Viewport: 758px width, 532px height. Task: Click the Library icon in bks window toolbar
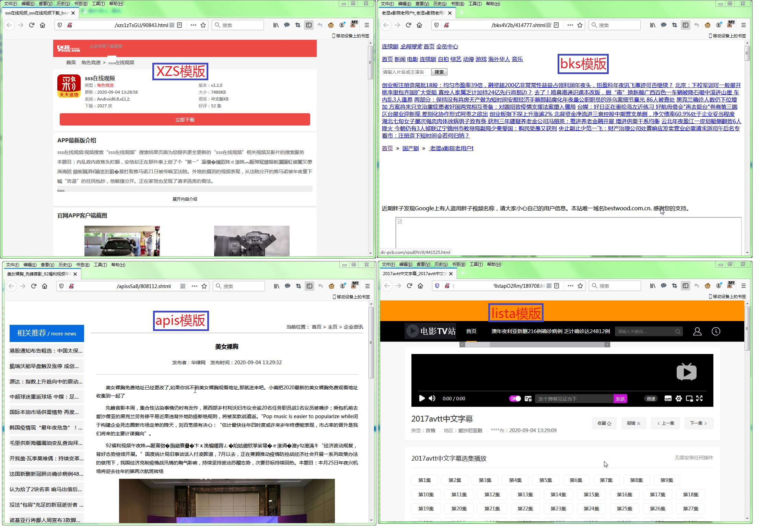click(653, 25)
